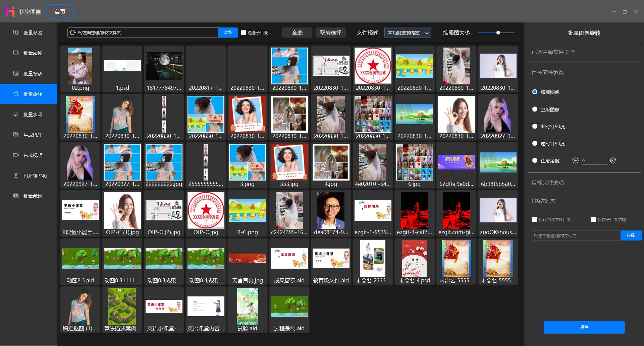Select the 试验.aid thumbnail
644x346 pixels.
click(247, 309)
